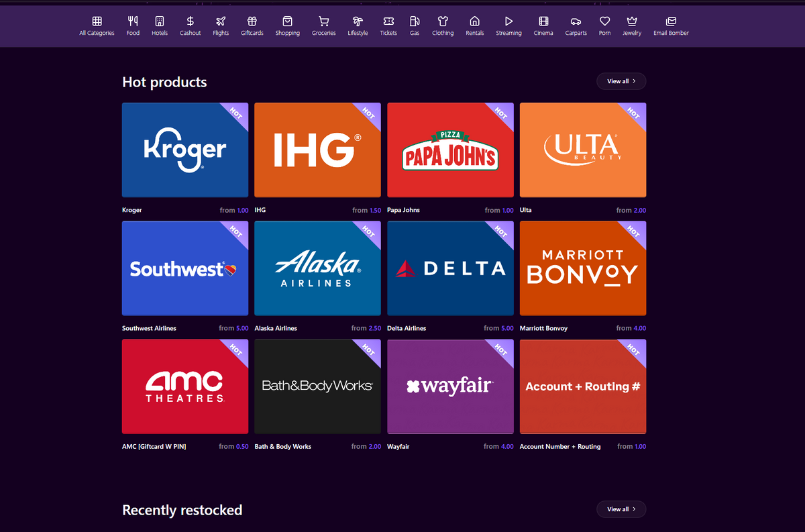Click the Wayfair 'from 4.00' price
This screenshot has width=805, height=532.
click(499, 446)
